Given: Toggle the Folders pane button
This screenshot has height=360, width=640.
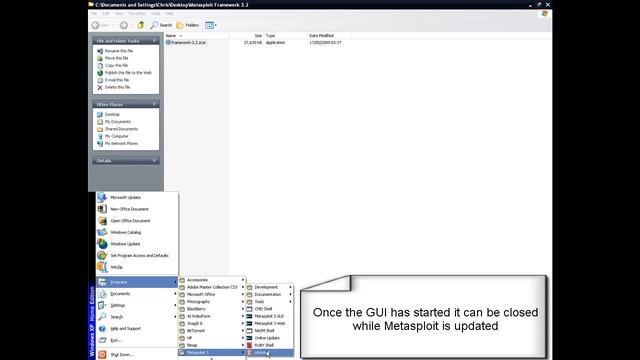Looking at the screenshot, I should click(x=188, y=25).
